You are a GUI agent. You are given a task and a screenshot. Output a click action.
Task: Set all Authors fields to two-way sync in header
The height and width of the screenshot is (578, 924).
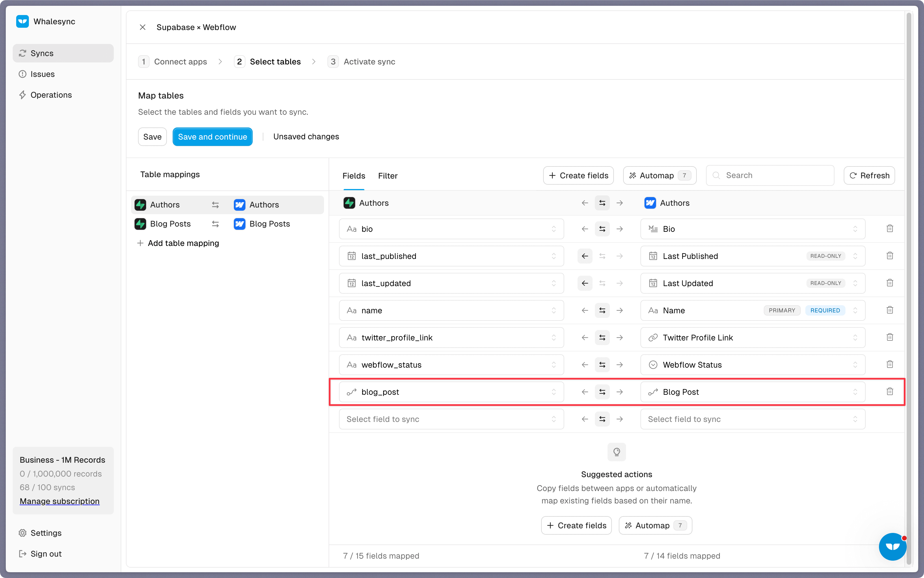(x=602, y=203)
